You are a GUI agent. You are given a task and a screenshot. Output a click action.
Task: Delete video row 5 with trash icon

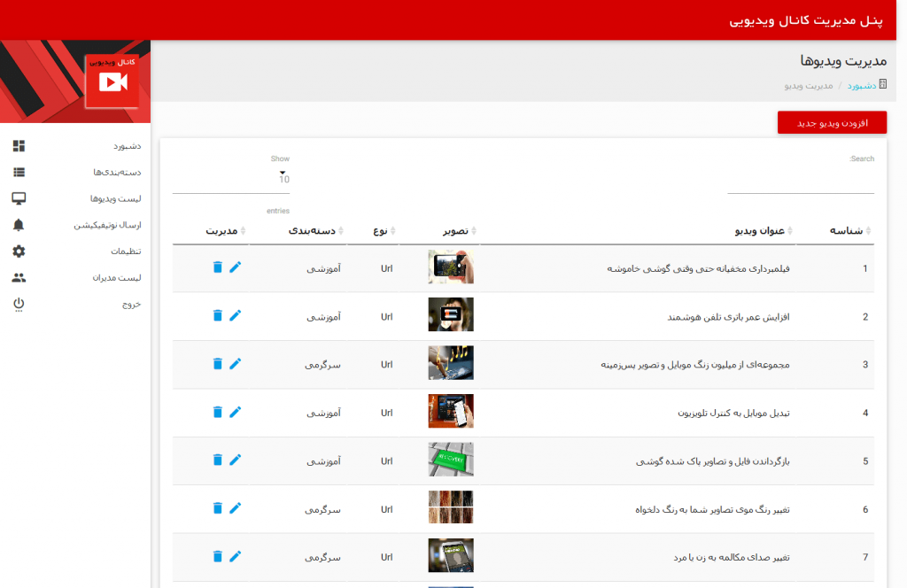click(218, 460)
